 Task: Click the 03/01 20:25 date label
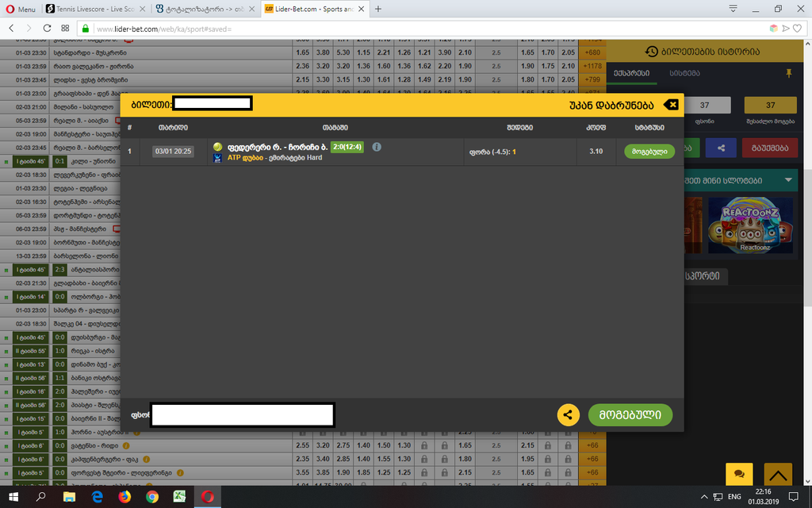tap(173, 152)
